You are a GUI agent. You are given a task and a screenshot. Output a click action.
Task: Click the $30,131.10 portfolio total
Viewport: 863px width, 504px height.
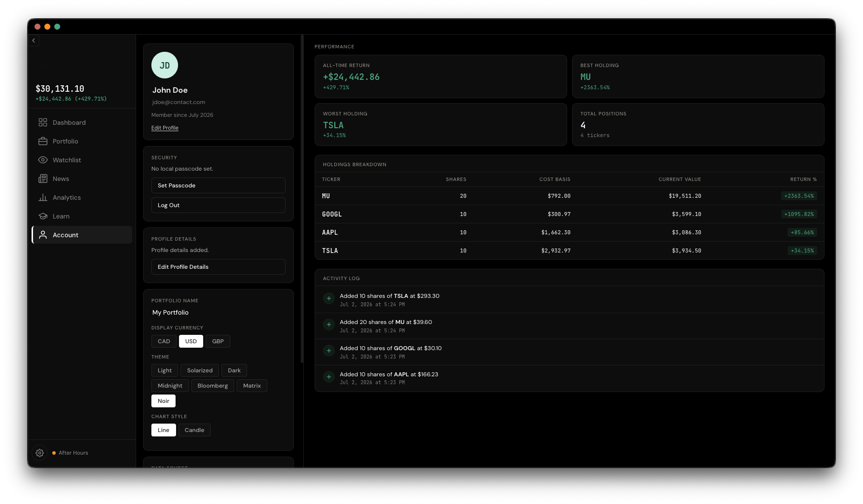(x=60, y=89)
